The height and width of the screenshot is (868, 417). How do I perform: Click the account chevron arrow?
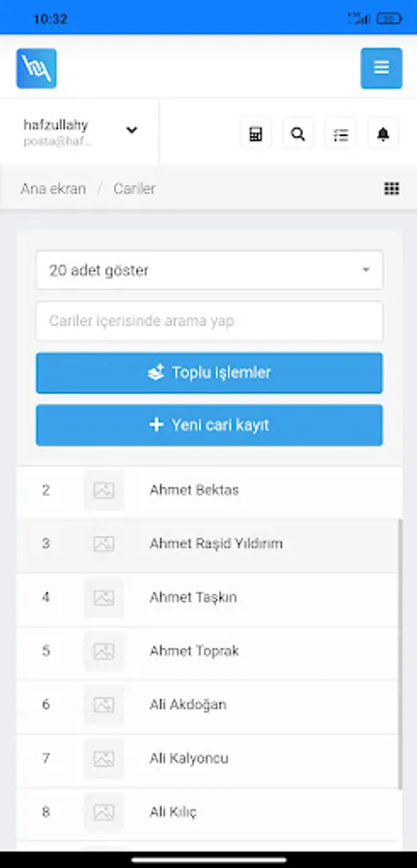pos(131,130)
